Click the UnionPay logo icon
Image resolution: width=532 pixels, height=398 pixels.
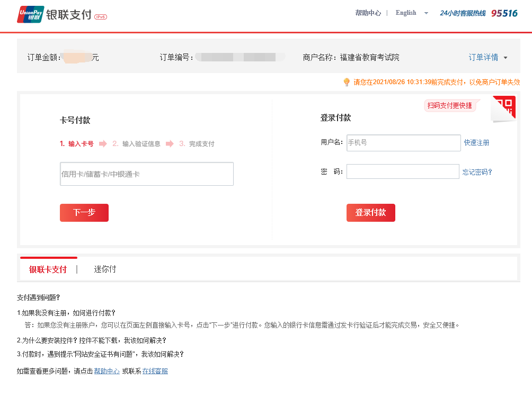coord(30,14)
